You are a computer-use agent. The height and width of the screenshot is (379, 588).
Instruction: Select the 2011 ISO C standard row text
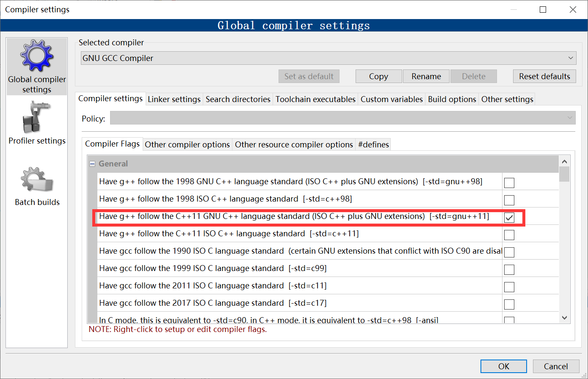click(x=213, y=285)
